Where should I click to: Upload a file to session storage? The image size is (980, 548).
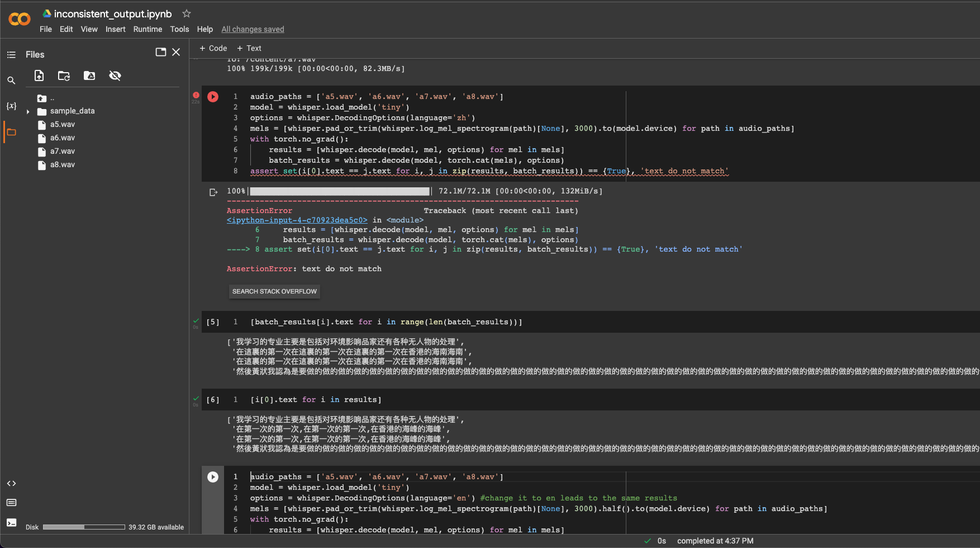click(39, 75)
